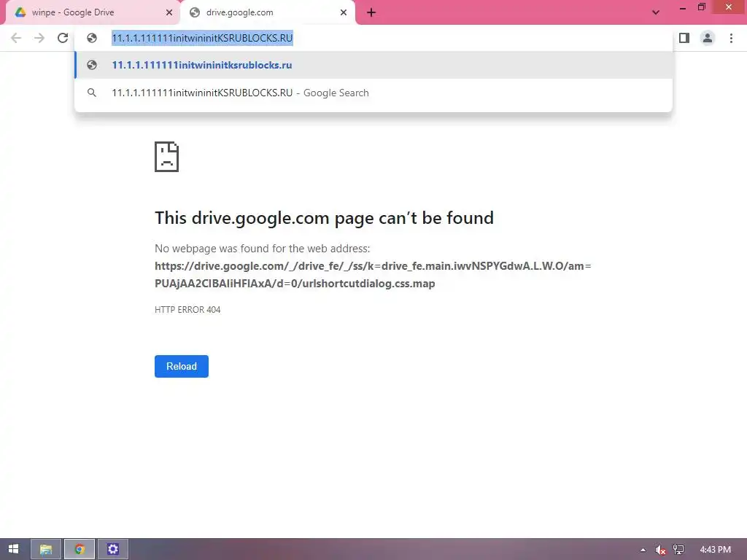Image resolution: width=747 pixels, height=560 pixels.
Task: Close the winpe - Google Drive tab
Action: click(x=169, y=12)
